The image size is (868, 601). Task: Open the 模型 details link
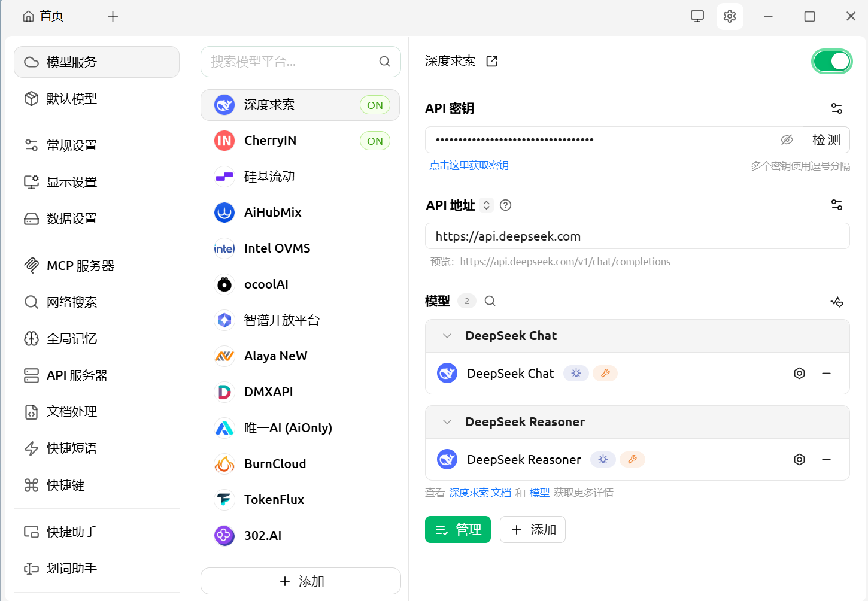[539, 493]
